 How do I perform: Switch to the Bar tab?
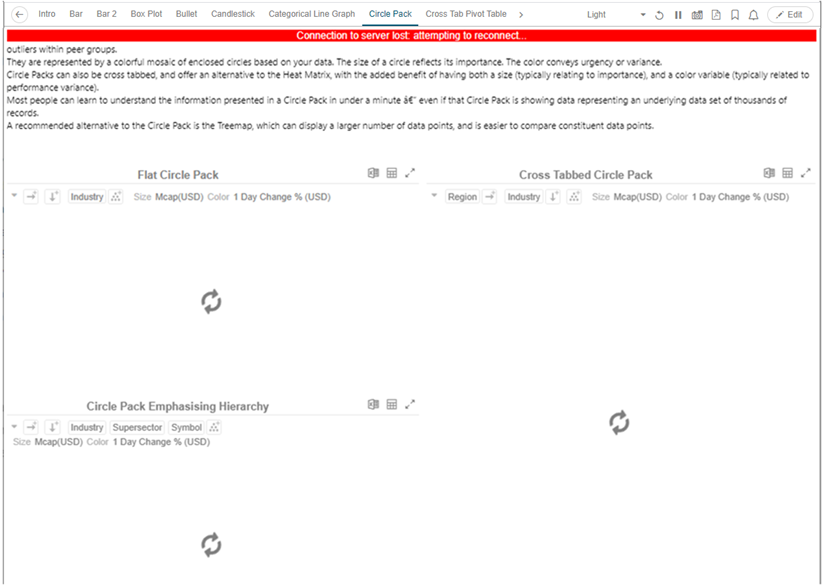[x=76, y=14]
